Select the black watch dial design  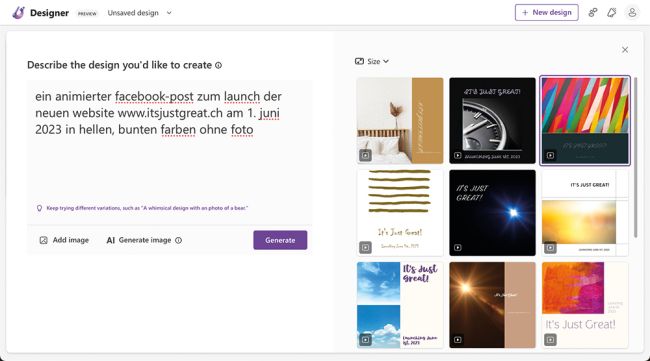click(x=492, y=121)
